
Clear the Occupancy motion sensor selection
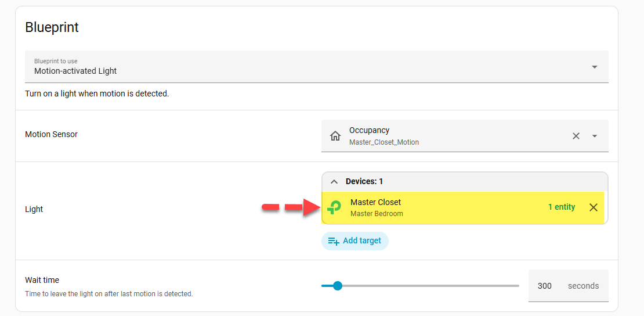(x=576, y=136)
